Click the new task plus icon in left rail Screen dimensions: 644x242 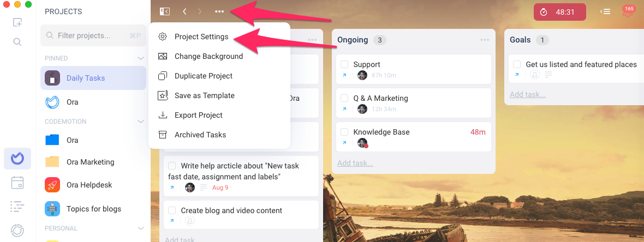(x=17, y=22)
